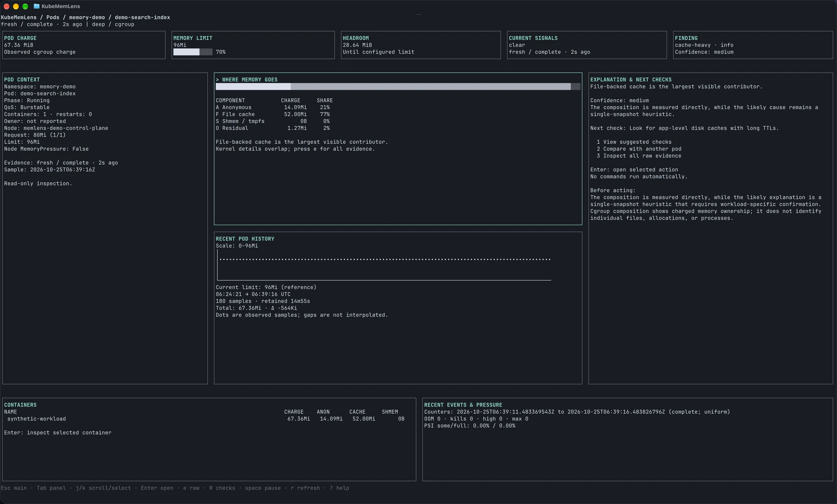
Task: Click the ellipsis at the top center
Action: click(x=418, y=14)
